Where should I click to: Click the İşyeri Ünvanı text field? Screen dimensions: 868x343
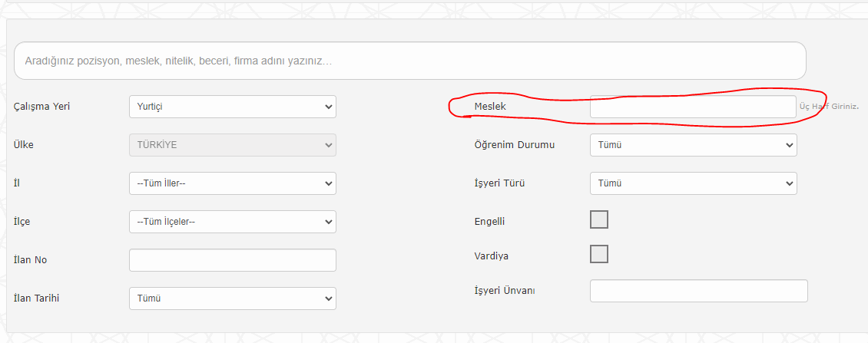[698, 291]
